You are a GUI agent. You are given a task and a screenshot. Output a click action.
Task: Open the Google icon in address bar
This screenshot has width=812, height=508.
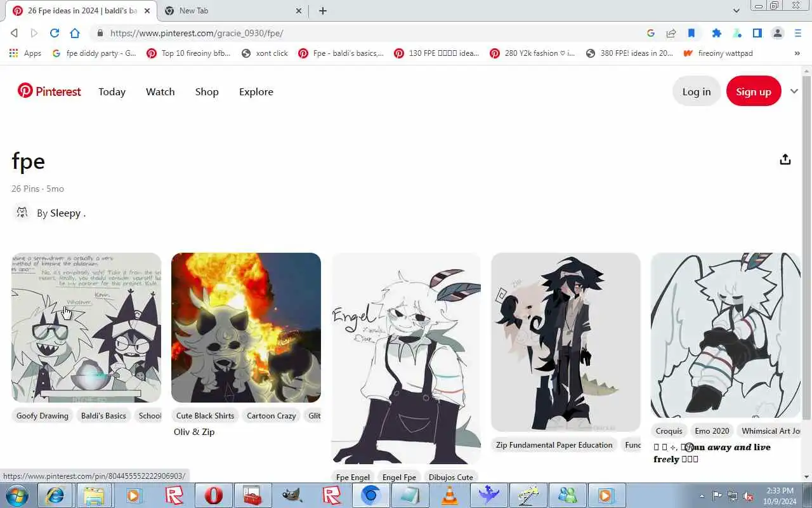click(x=651, y=33)
